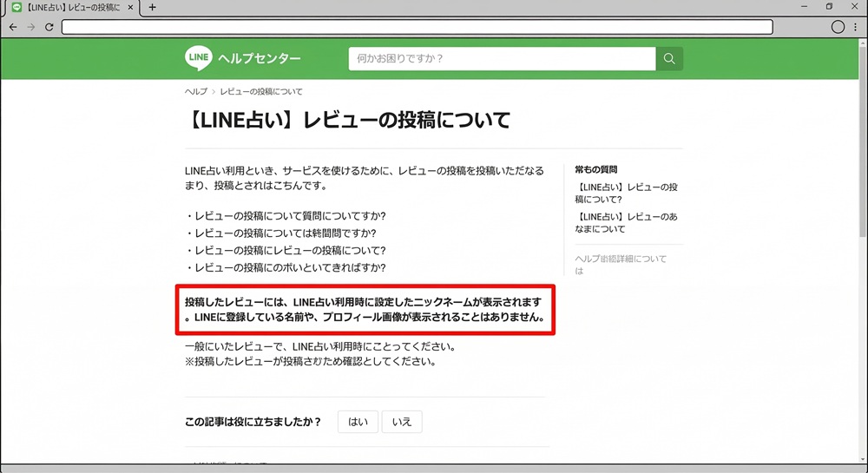Click the magnifier search button
This screenshot has width=868, height=473.
pyautogui.click(x=669, y=59)
